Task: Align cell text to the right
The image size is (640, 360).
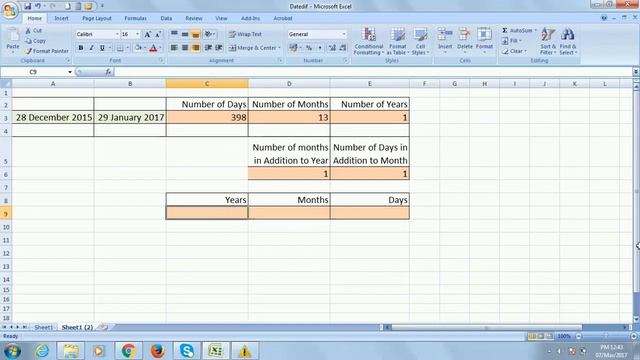Action: click(196, 48)
